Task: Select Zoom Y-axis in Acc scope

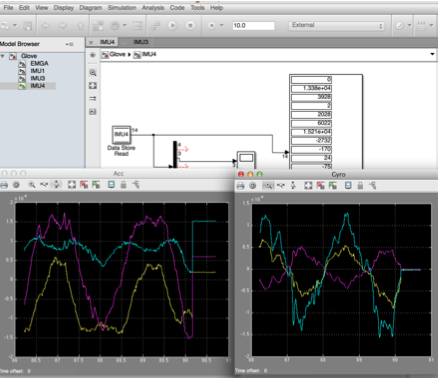Action: (57, 184)
